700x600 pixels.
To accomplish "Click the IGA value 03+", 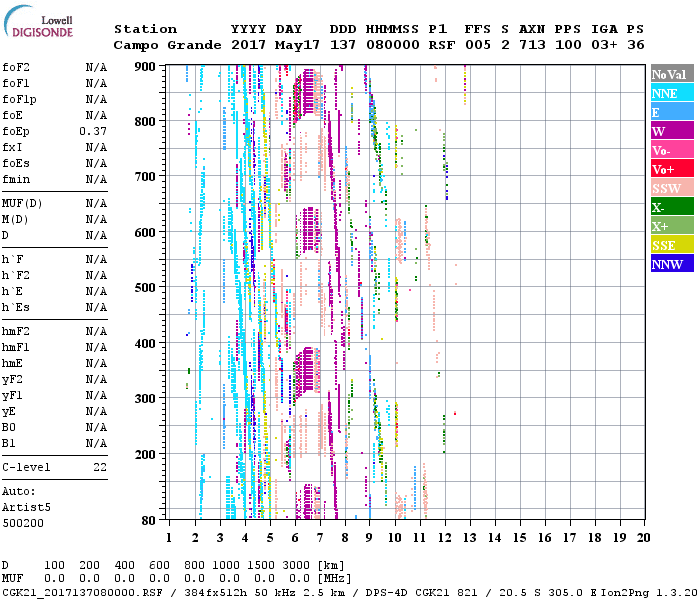I will [604, 45].
